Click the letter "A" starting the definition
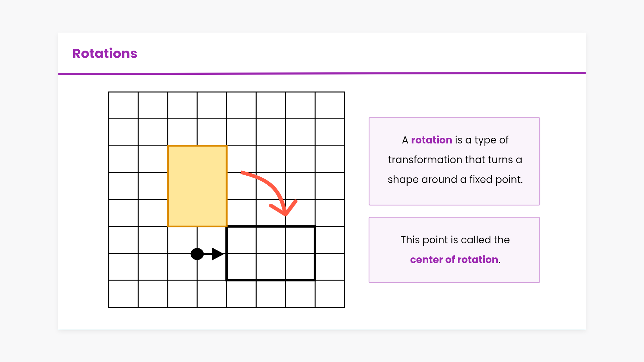The width and height of the screenshot is (644, 362). coord(405,140)
